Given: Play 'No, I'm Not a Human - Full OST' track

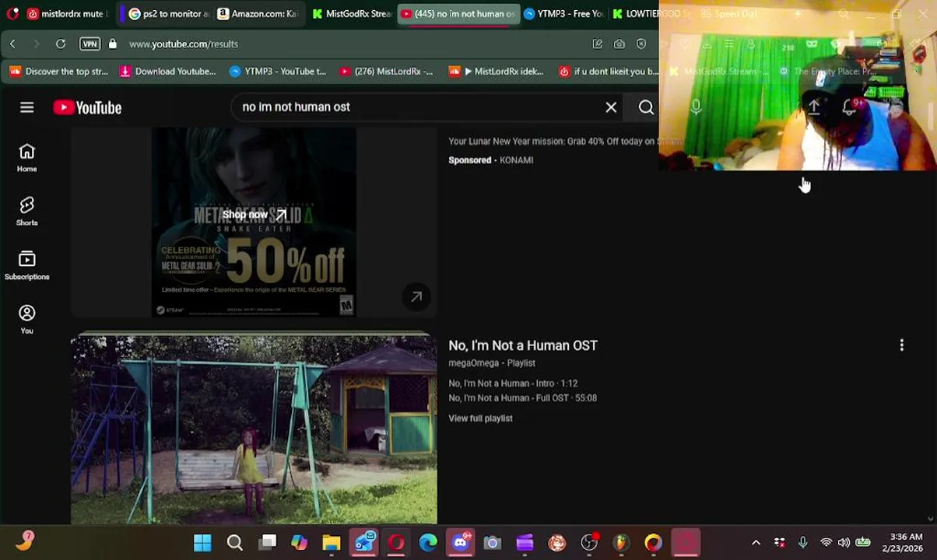Looking at the screenshot, I should (522, 398).
